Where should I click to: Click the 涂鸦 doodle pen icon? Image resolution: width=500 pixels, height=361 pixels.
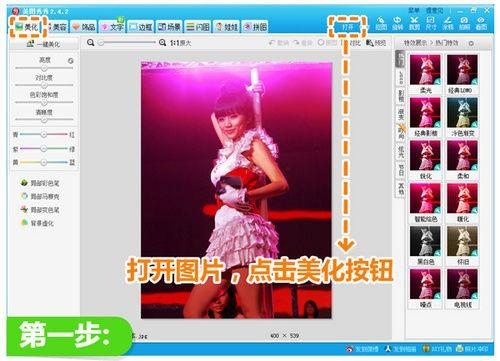pos(448,23)
